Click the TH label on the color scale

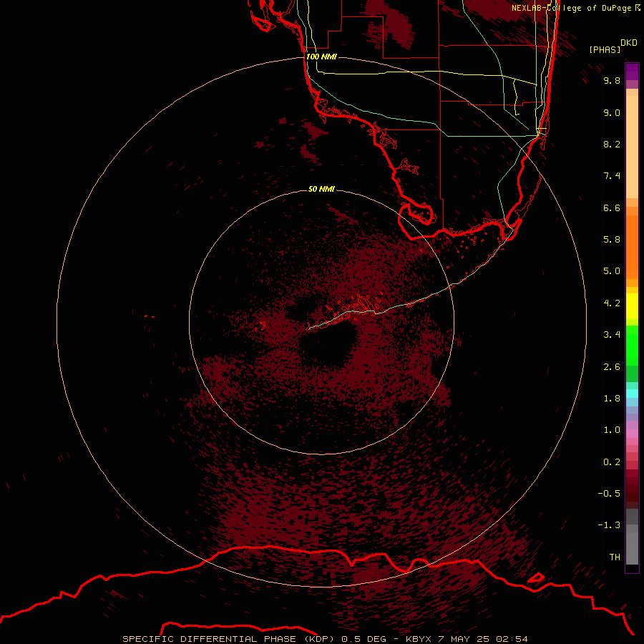615,557
